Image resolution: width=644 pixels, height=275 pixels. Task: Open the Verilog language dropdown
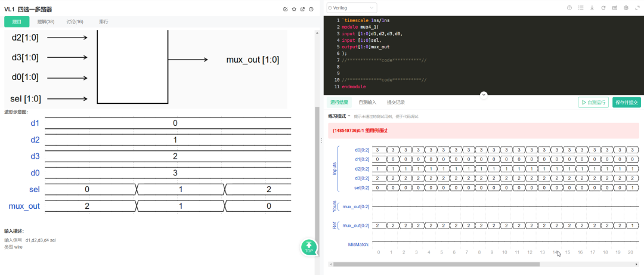[x=352, y=8]
